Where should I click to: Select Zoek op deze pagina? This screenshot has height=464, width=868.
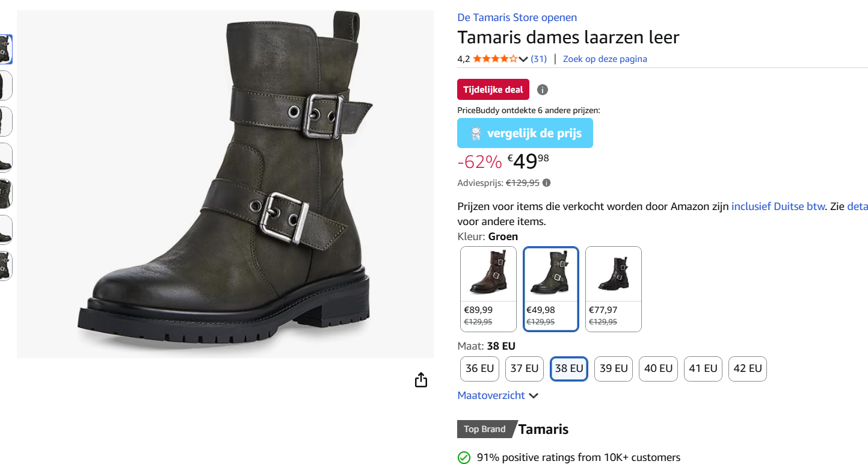[x=605, y=58]
